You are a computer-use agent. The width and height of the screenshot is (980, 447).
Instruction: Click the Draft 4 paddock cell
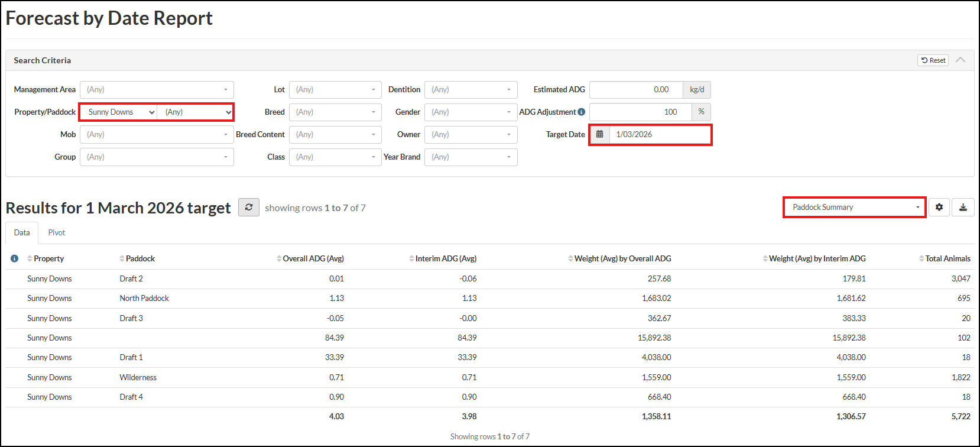[x=131, y=397]
